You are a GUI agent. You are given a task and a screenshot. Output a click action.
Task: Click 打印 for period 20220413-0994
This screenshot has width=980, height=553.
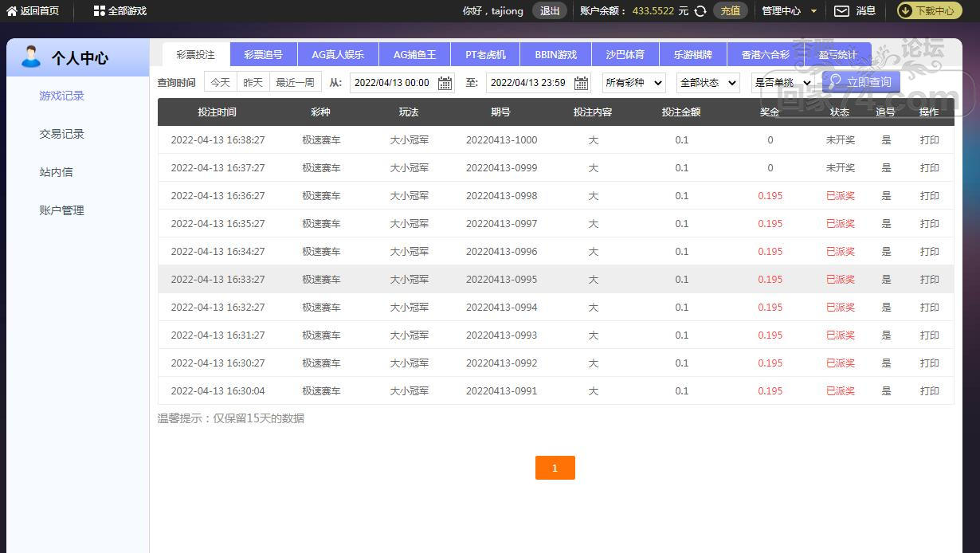click(930, 308)
